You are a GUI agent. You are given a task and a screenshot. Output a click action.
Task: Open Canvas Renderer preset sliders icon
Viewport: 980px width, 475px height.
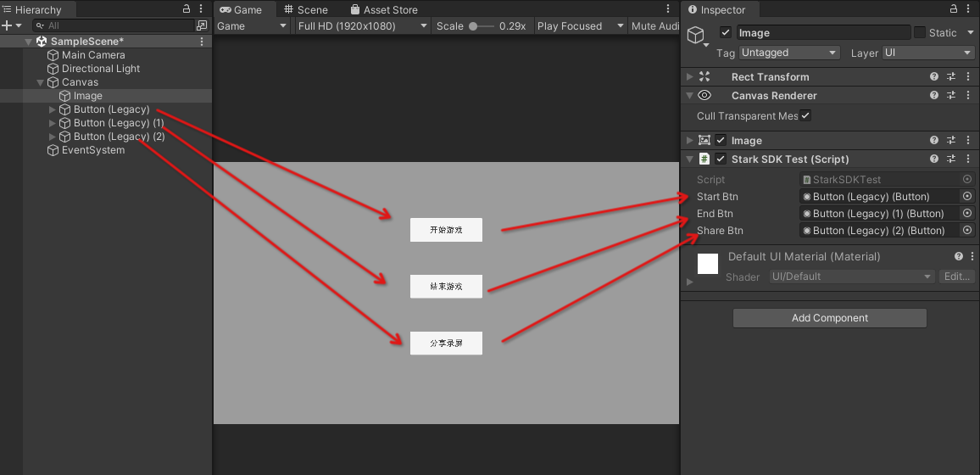click(951, 96)
